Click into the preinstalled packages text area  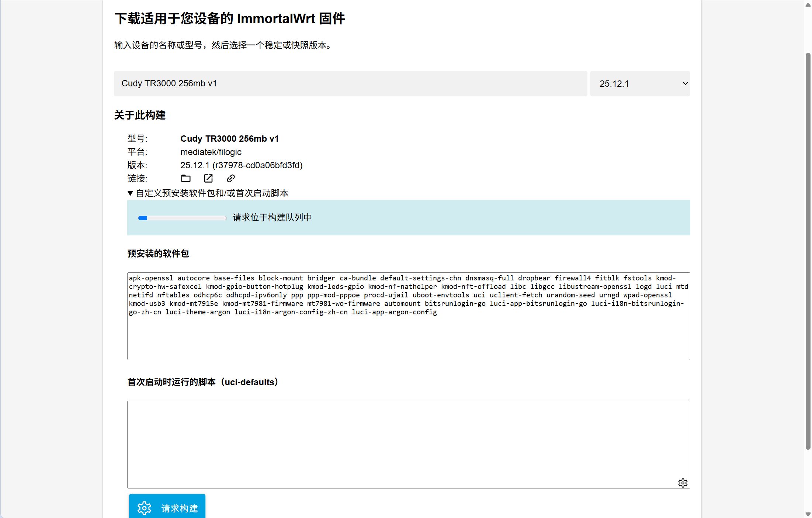click(409, 316)
